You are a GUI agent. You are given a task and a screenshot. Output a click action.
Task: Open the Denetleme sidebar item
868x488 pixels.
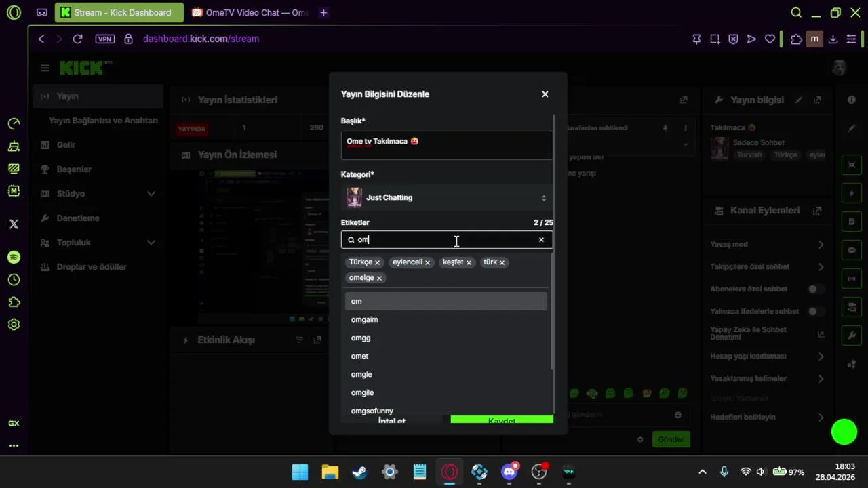point(98,218)
